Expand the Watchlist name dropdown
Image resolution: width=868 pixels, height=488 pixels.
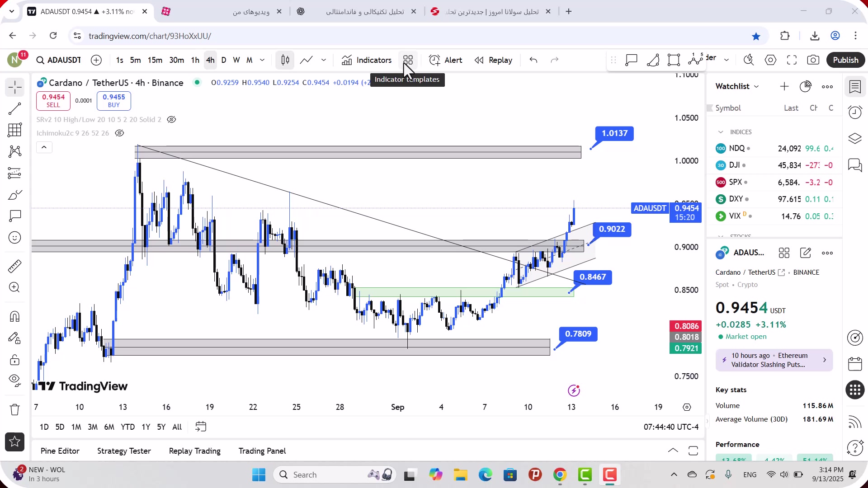coord(737,86)
